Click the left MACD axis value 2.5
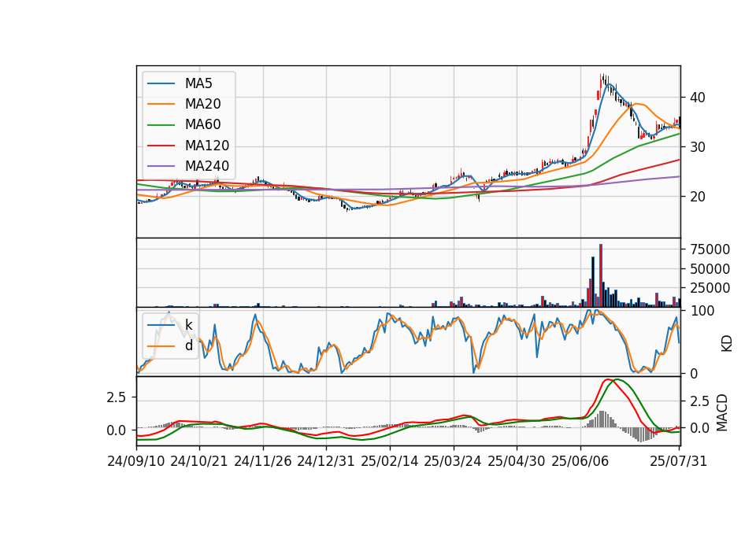Image resolution: width=756 pixels, height=543 pixels. (117, 397)
